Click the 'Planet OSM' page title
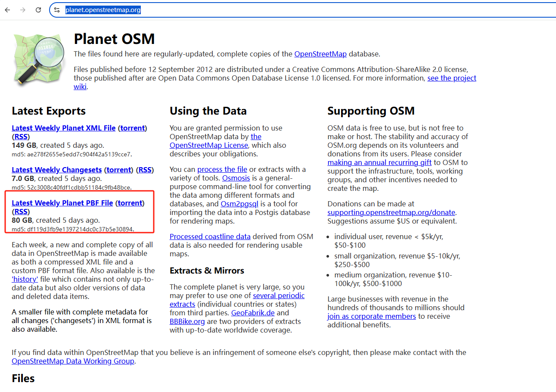This screenshot has width=556, height=392. [114, 39]
